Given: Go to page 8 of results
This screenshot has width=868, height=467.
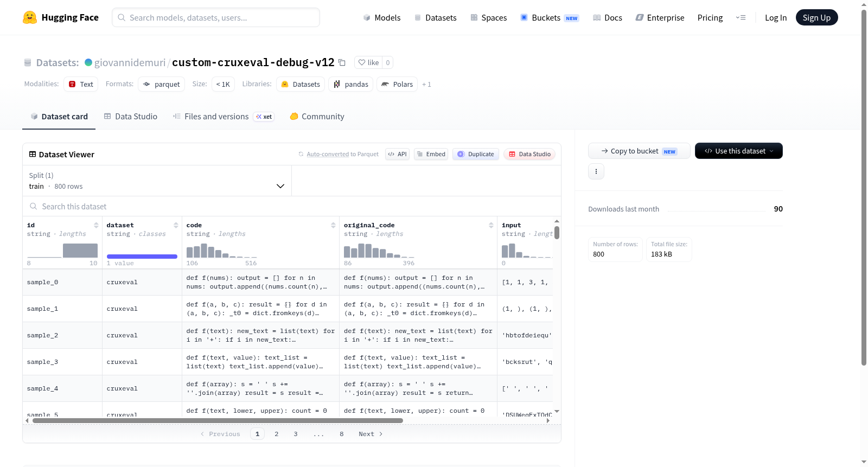Looking at the screenshot, I should [x=342, y=434].
